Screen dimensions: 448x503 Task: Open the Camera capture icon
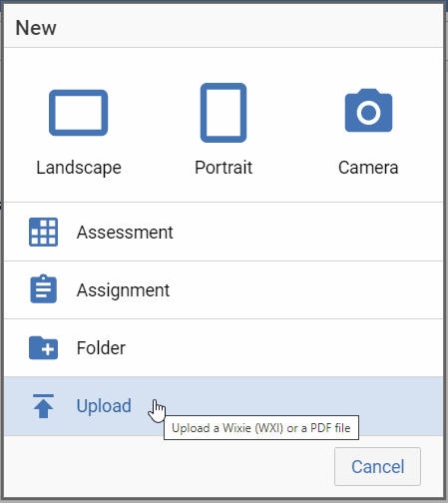[x=368, y=111]
